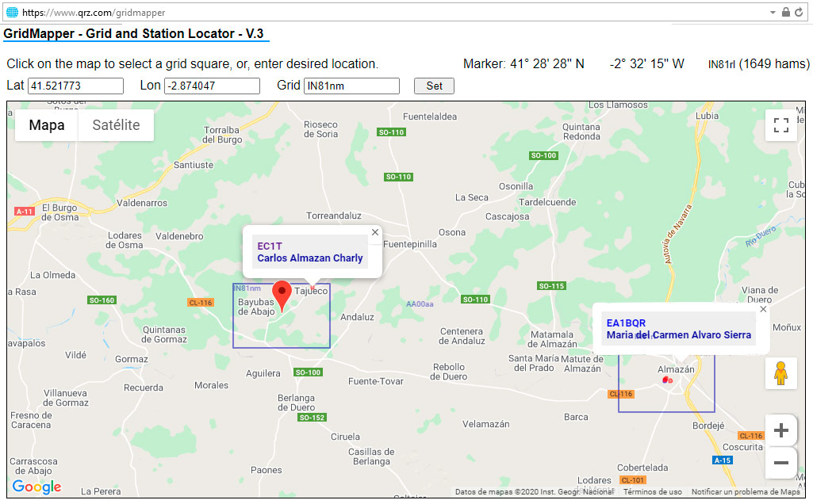Click the Velamazán town label
The image size is (813, 504).
pos(486,424)
